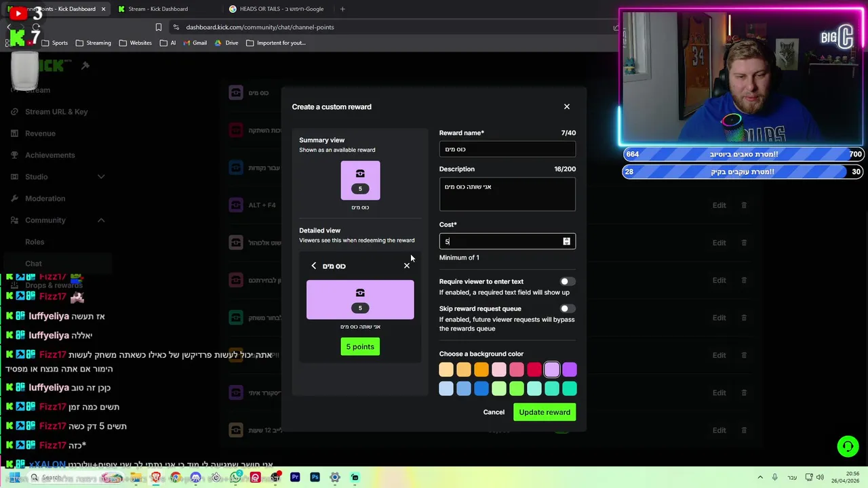Click the WhatsApp icon in the taskbar
Image resolution: width=868 pixels, height=488 pixels.
pyautogui.click(x=235, y=477)
